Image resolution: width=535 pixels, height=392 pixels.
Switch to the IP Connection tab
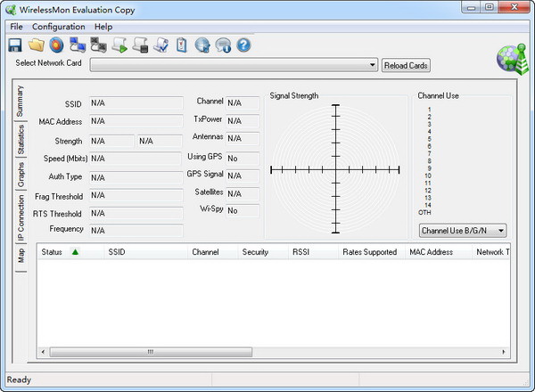(x=21, y=217)
